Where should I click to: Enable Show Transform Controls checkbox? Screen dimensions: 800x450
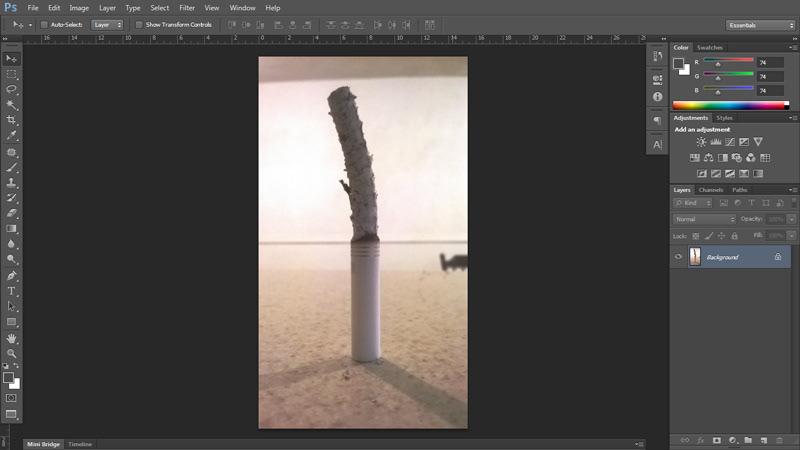pyautogui.click(x=139, y=24)
